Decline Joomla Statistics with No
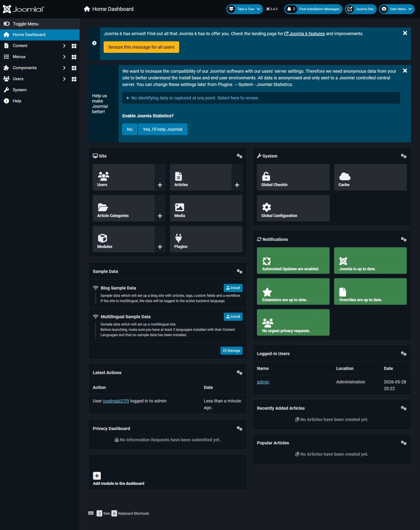This screenshot has height=530, width=420. pyautogui.click(x=130, y=129)
